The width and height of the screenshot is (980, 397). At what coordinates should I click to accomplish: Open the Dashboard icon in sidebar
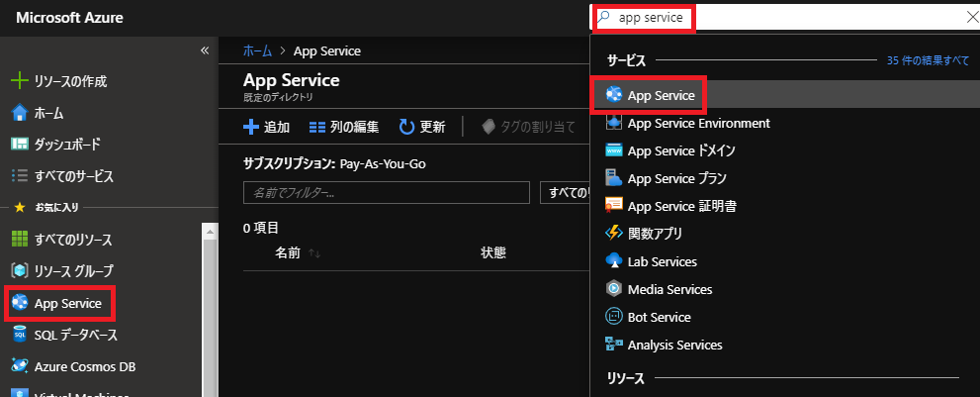coord(20,144)
